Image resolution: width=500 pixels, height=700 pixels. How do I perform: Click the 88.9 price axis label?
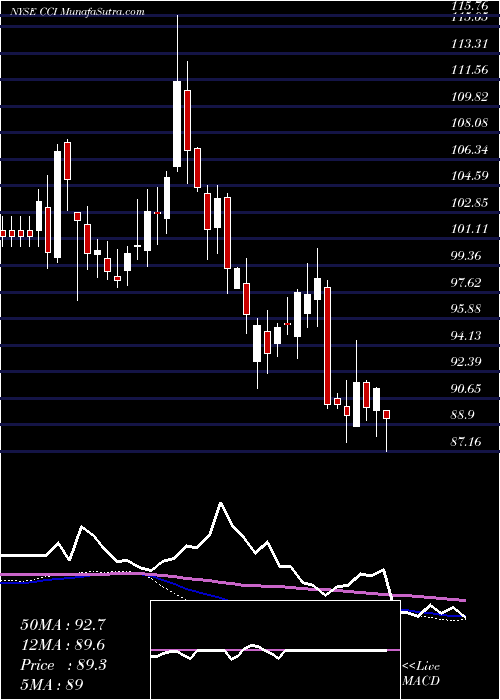pos(463,415)
